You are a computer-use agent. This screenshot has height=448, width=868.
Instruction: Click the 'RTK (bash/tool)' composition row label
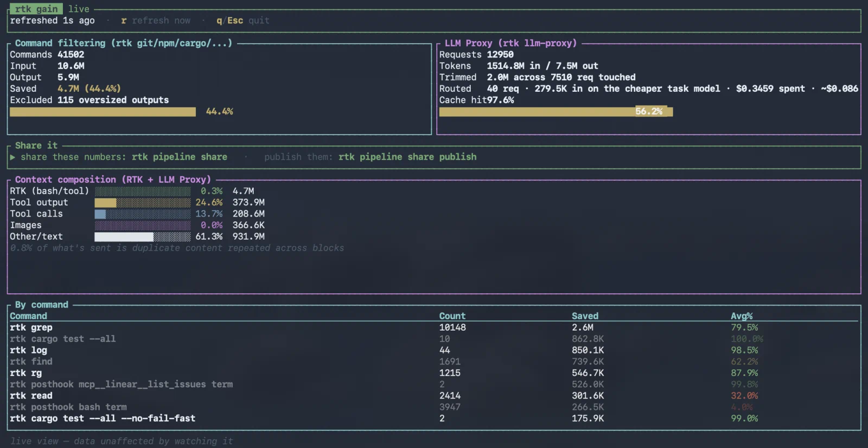[49, 191]
